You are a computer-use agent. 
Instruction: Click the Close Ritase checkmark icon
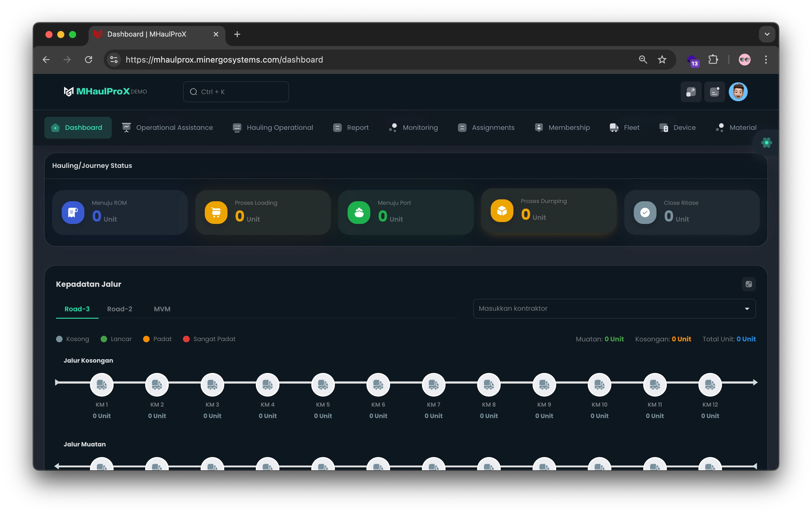[x=645, y=212]
